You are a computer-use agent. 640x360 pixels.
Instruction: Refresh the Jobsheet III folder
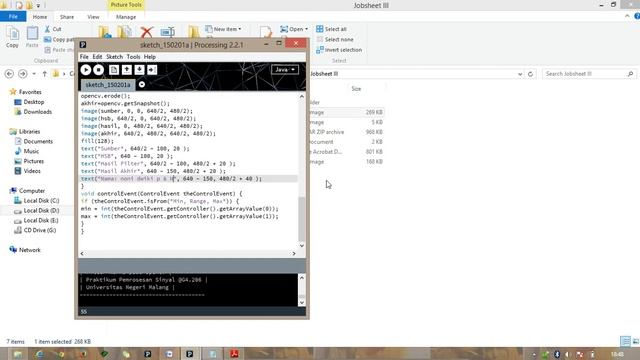point(530,74)
